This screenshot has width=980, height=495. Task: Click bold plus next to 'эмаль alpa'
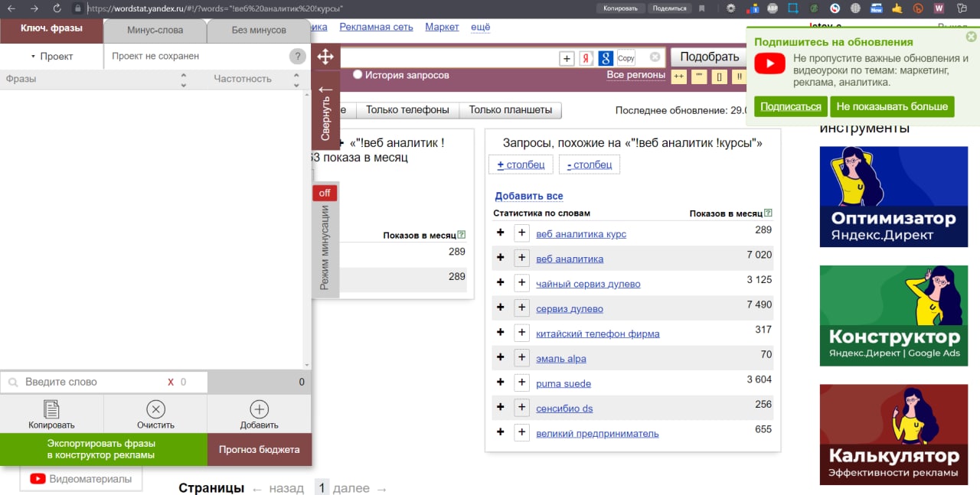501,357
